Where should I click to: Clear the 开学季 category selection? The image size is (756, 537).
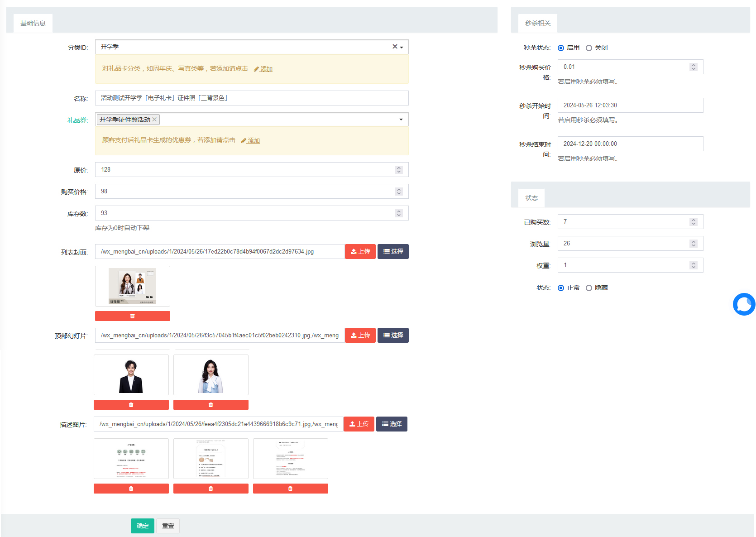pyautogui.click(x=394, y=47)
